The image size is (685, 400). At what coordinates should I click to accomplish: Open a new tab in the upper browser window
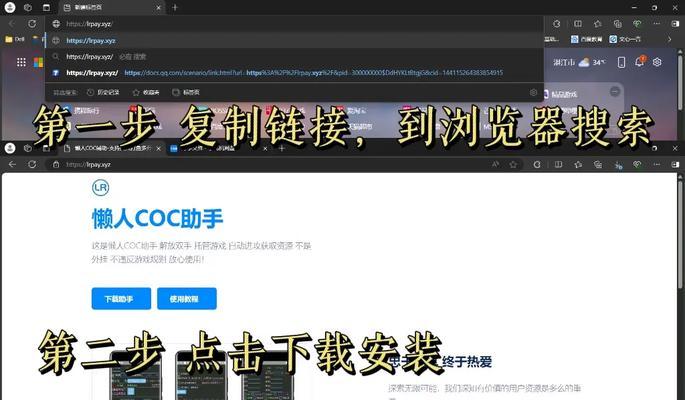coord(175,7)
